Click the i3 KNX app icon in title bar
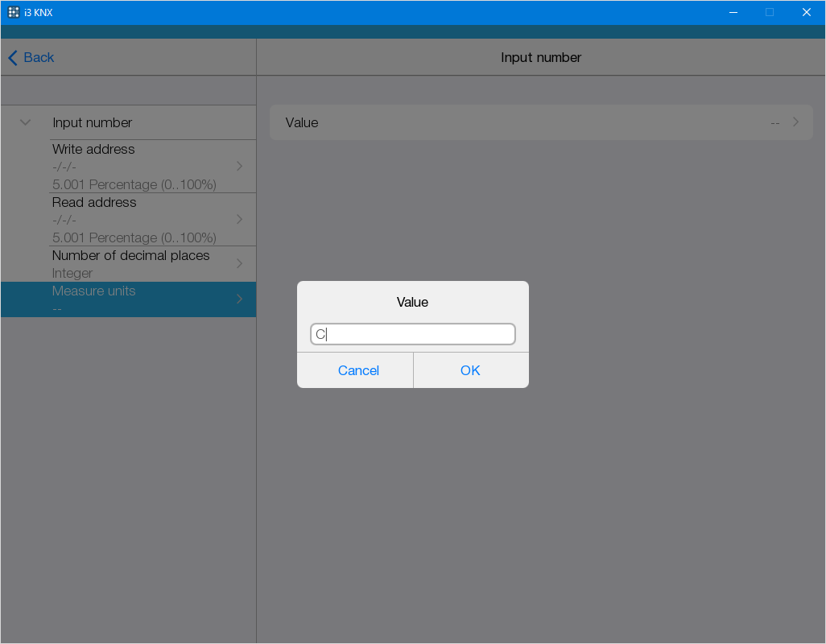826x644 pixels. pos(14,12)
